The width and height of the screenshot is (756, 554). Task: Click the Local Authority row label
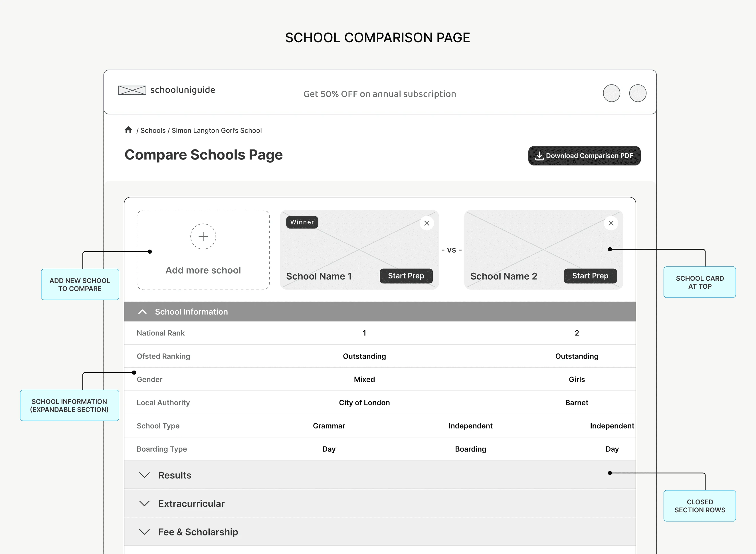tap(163, 403)
